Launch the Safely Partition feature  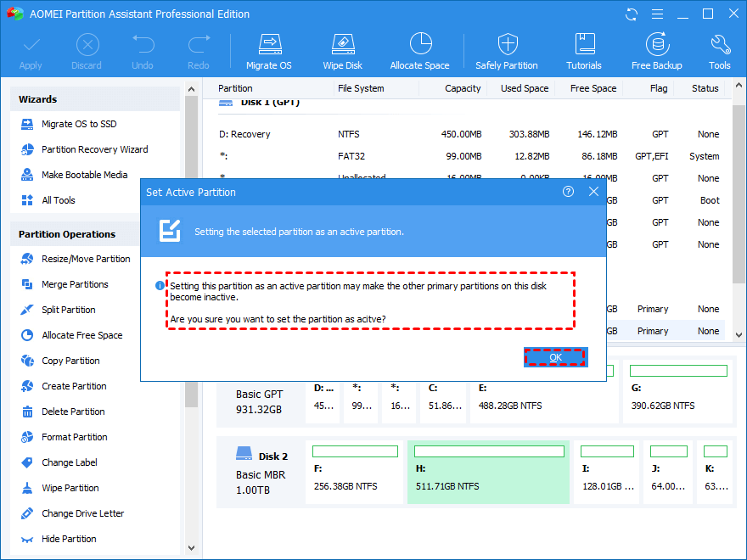tap(507, 52)
